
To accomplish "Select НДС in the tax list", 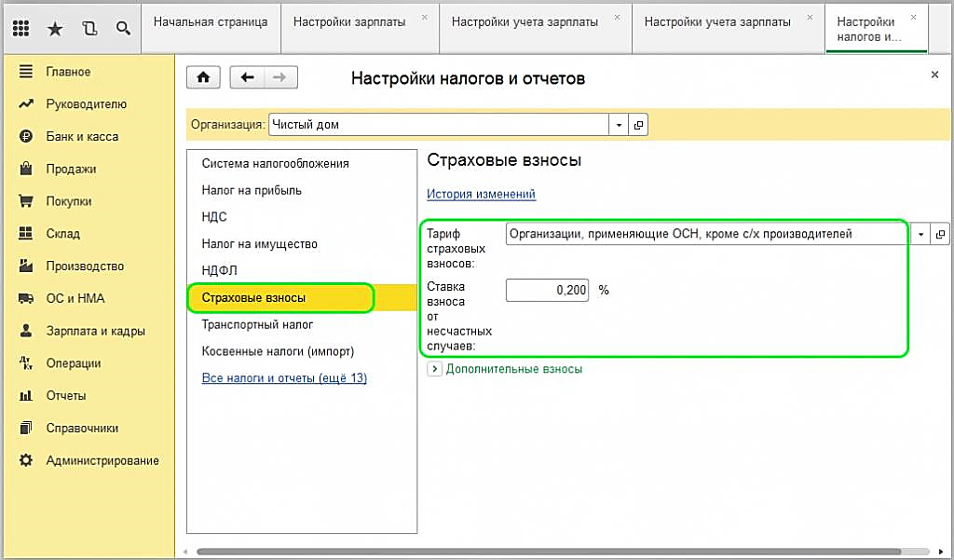I will (302, 217).
